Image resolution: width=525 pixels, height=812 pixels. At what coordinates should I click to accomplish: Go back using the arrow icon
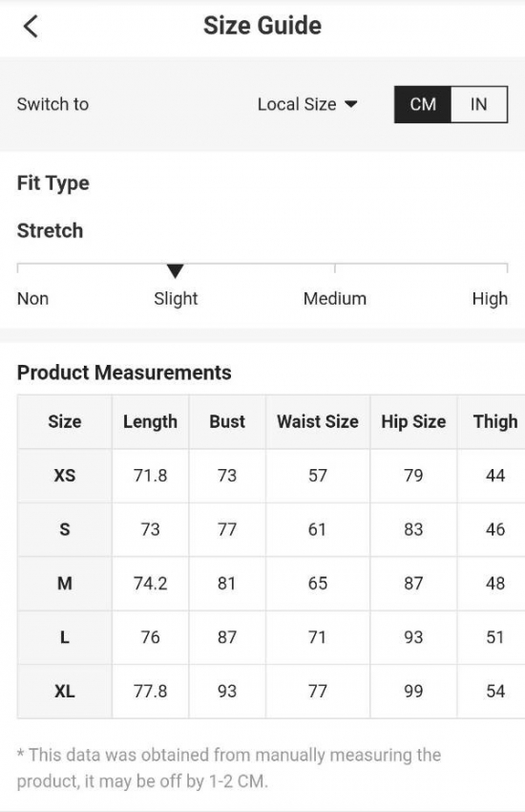coord(31,26)
